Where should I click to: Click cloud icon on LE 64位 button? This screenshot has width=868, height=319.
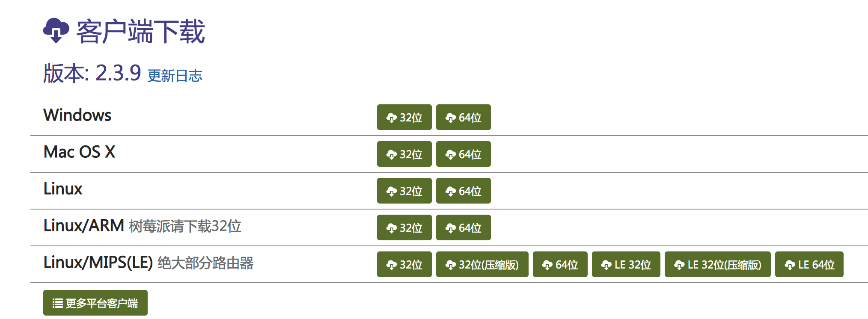(x=790, y=265)
